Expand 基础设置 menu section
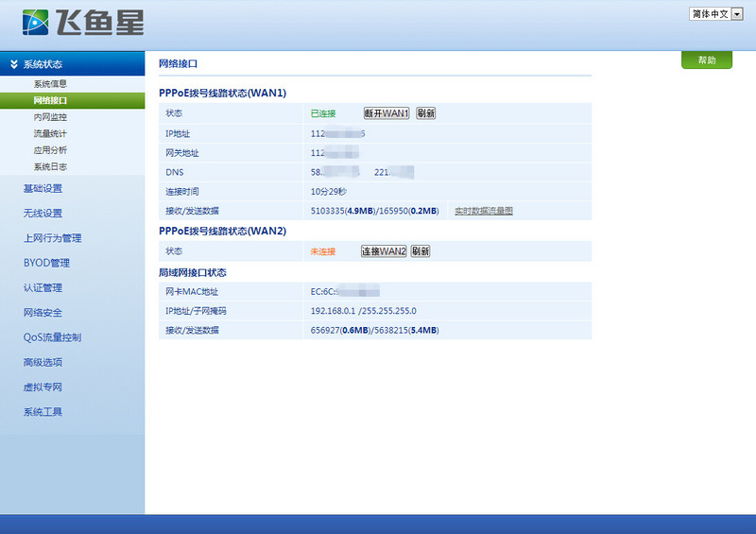The width and height of the screenshot is (756, 534). [43, 189]
